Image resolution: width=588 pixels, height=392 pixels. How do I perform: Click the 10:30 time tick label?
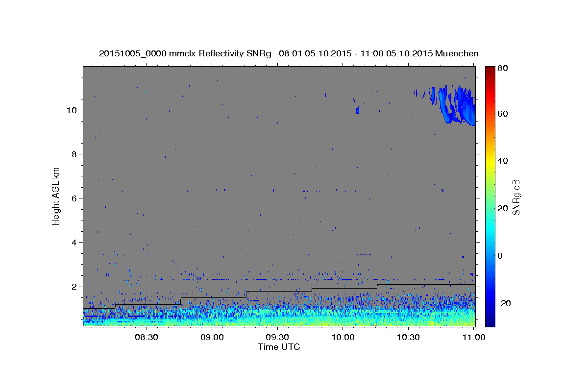409,337
